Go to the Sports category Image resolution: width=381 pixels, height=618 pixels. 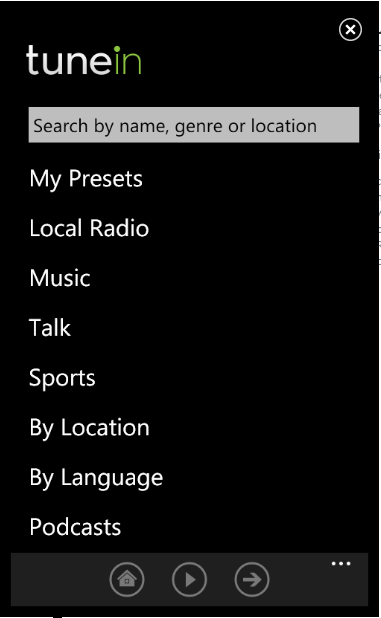point(62,378)
